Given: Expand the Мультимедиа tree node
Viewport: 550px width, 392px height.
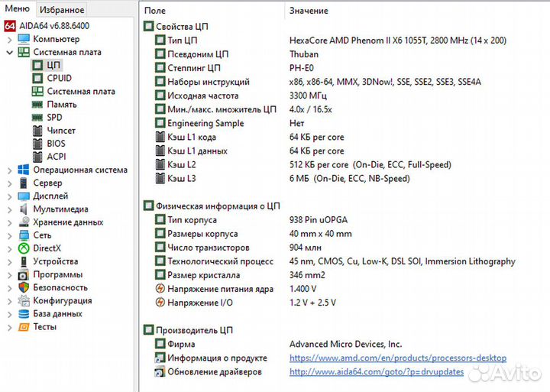Looking at the screenshot, I should click(x=9, y=209).
